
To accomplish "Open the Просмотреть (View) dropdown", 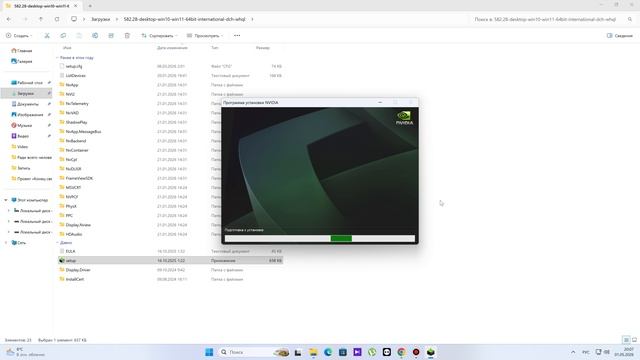I will (205, 36).
